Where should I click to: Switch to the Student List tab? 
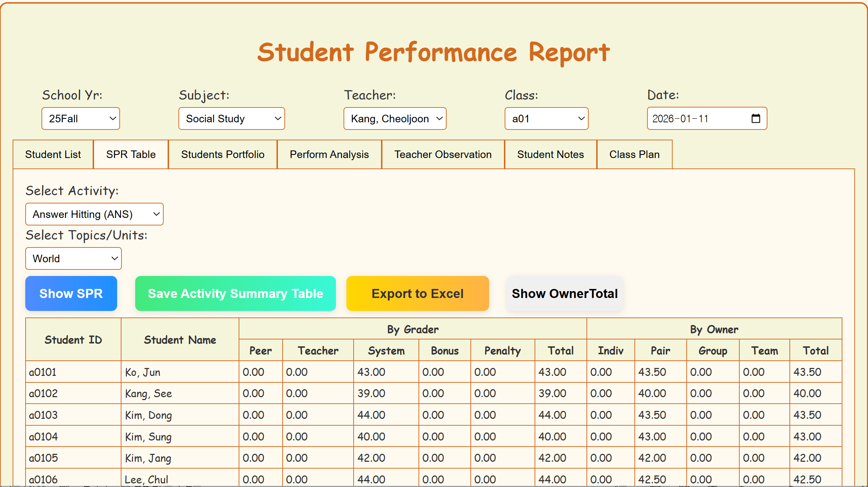(x=53, y=154)
